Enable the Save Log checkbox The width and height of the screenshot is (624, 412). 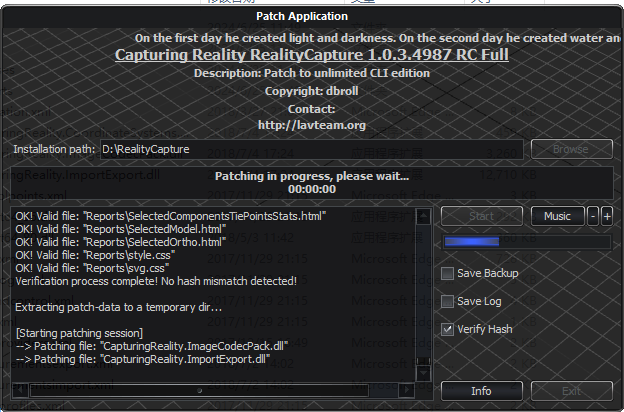(x=447, y=301)
